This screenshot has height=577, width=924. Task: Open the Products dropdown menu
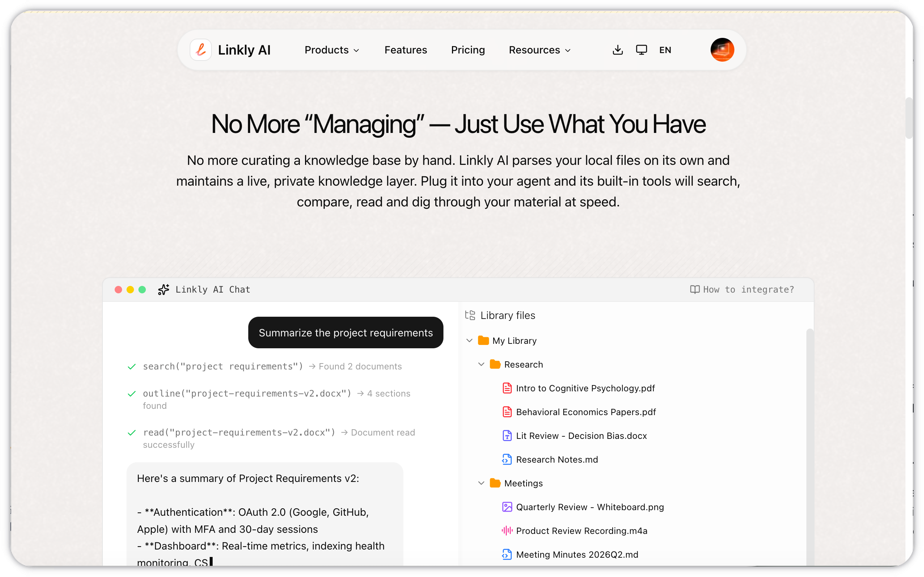coord(331,50)
